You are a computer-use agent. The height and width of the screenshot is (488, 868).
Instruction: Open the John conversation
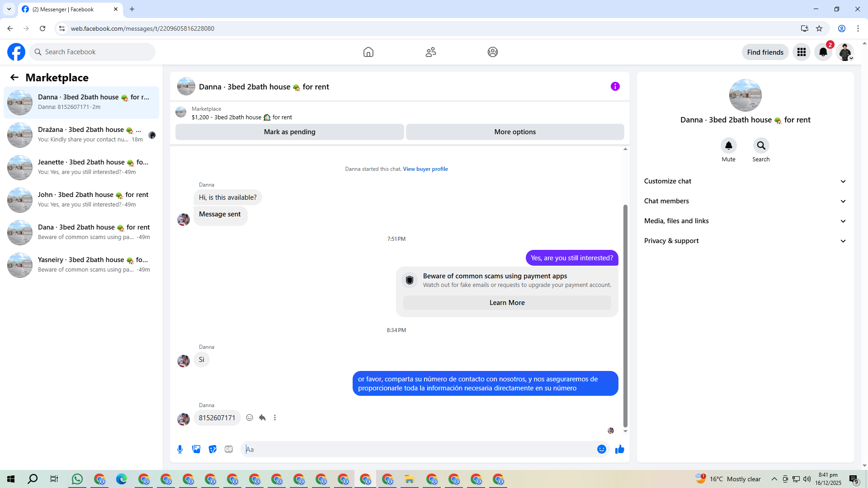[x=81, y=200]
